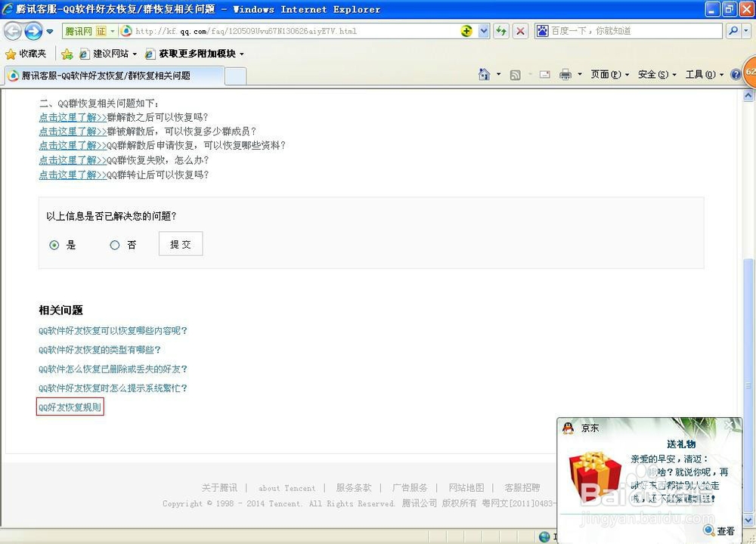Click the magnifier search button

733,31
